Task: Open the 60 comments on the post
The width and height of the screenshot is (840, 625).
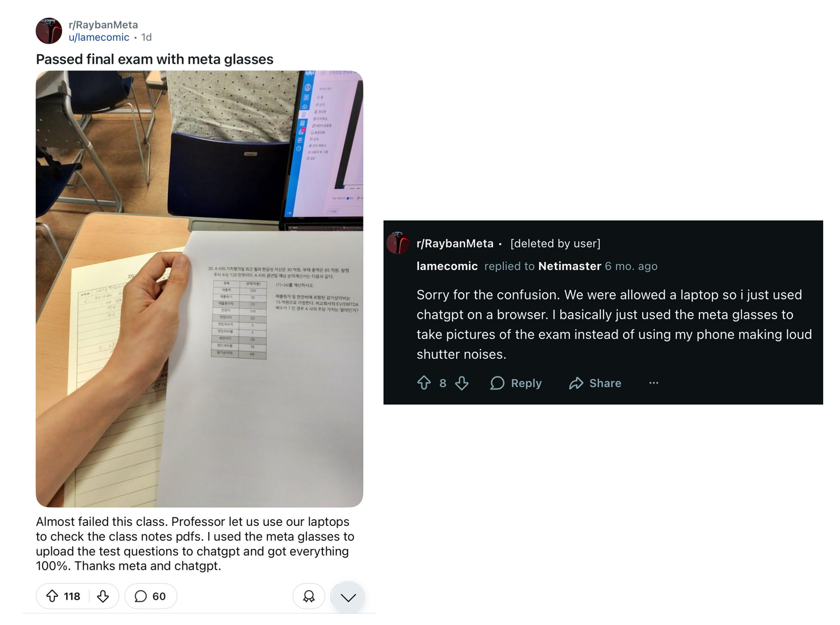Action: tap(150, 596)
